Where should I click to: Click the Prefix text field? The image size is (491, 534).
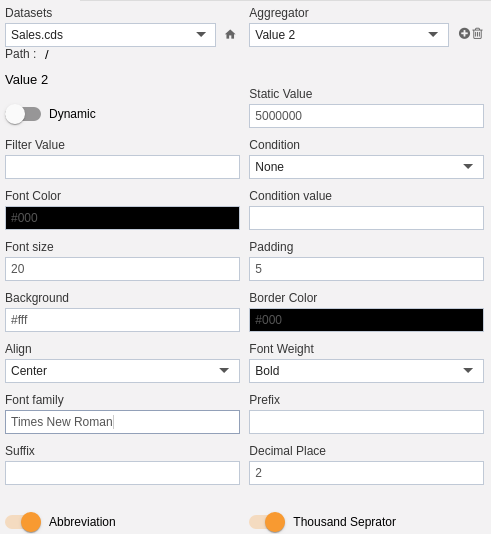[366, 422]
